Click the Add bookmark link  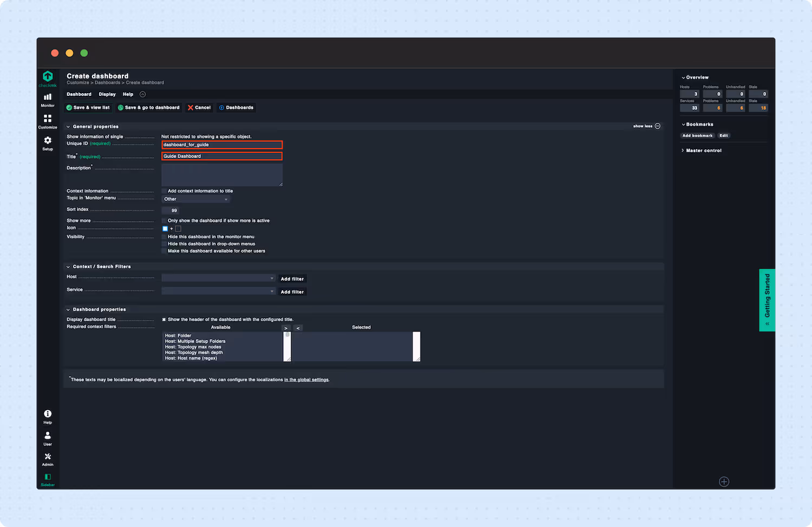pos(697,135)
